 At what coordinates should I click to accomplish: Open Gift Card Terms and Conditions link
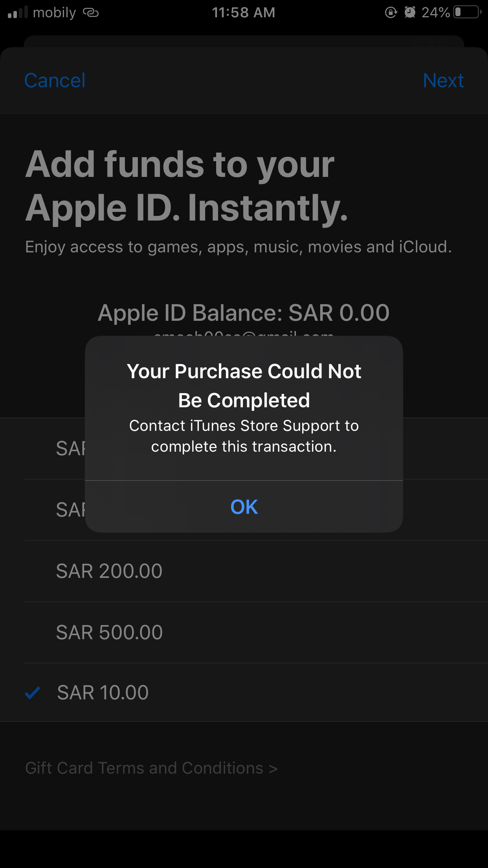pos(144,768)
